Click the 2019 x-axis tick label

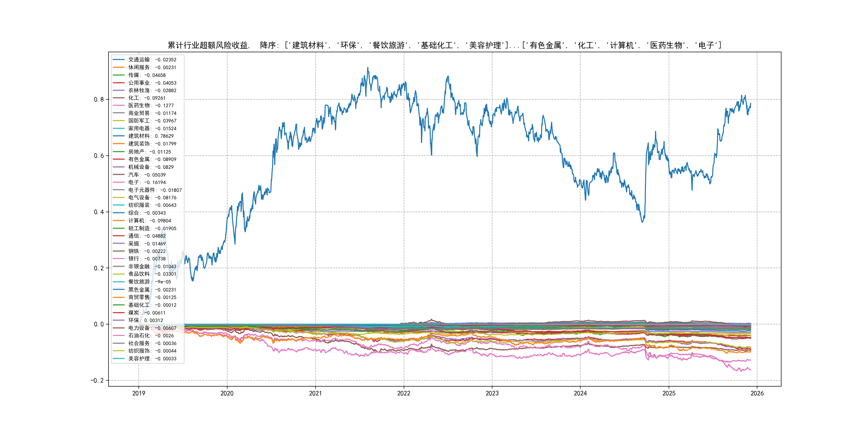(x=139, y=393)
